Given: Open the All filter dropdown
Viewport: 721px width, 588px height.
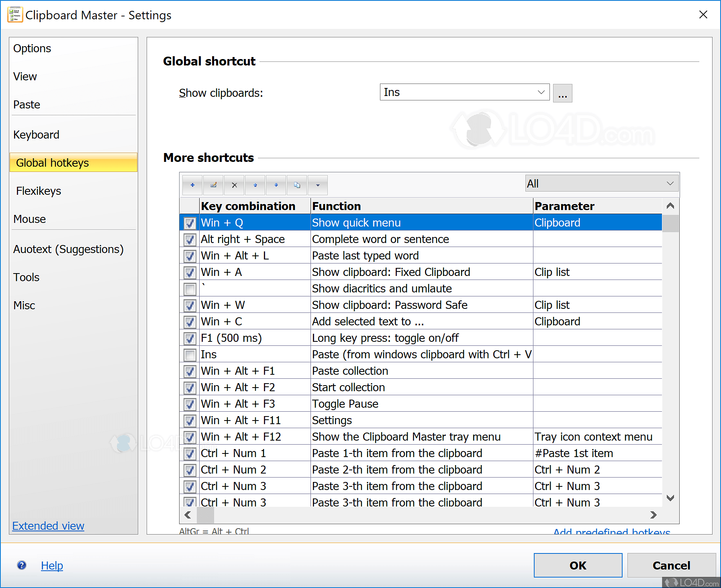Looking at the screenshot, I should pos(669,183).
